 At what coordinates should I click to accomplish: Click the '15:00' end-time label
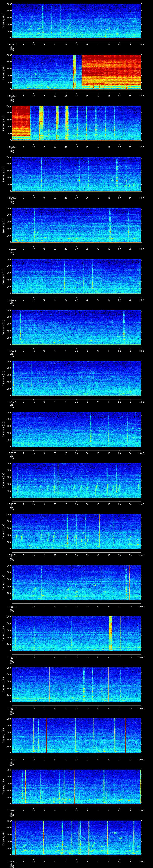(141, 708)
